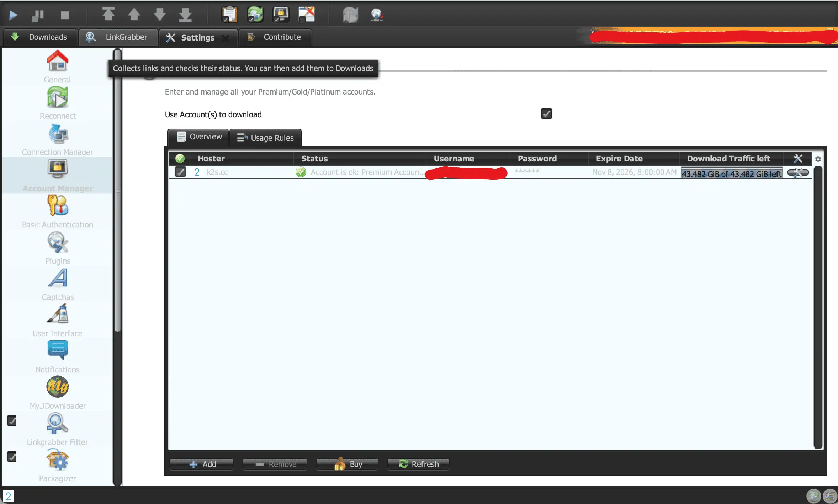The height and width of the screenshot is (504, 838).
Task: Open Reconnect settings section
Action: point(57,103)
